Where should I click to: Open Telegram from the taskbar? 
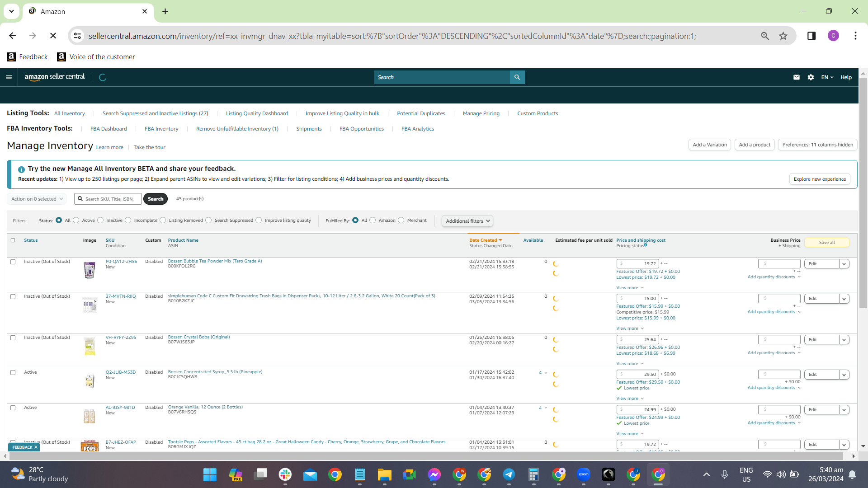509,474
